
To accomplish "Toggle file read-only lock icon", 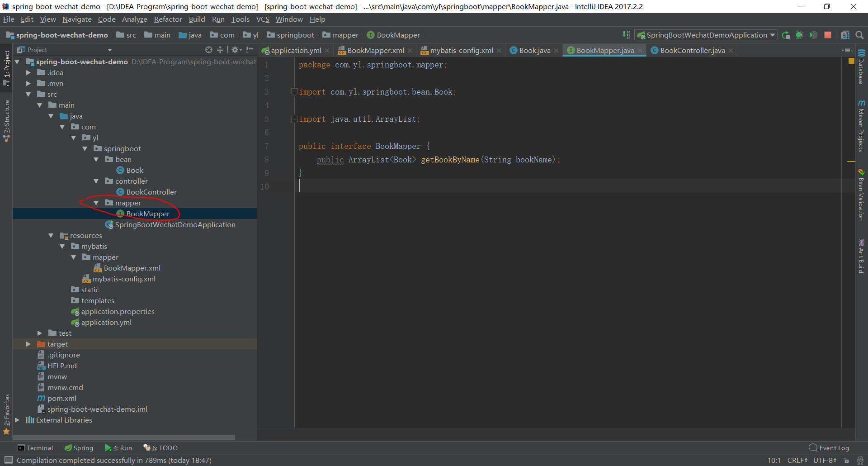I will pyautogui.click(x=846, y=460).
